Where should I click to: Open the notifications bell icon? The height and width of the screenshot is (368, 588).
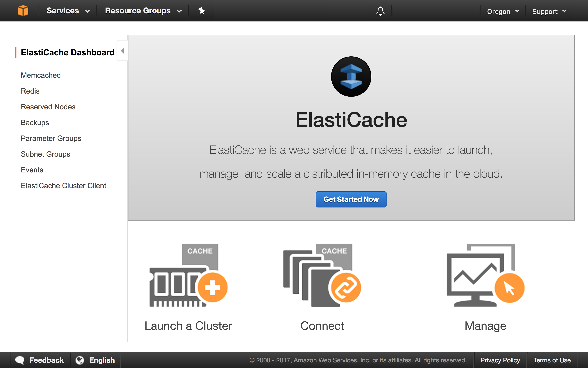tap(380, 11)
